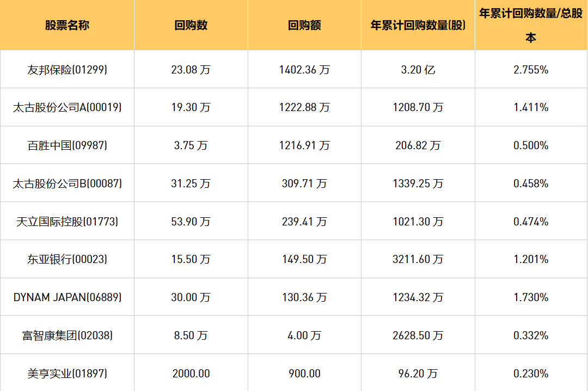
Task: Click the 3.20 亿 cumulative buyback cell
Action: 418,70
